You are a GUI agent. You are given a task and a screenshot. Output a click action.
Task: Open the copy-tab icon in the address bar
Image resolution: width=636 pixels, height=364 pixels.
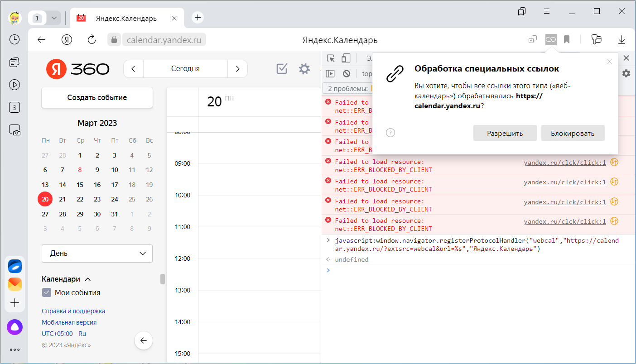[x=533, y=40]
